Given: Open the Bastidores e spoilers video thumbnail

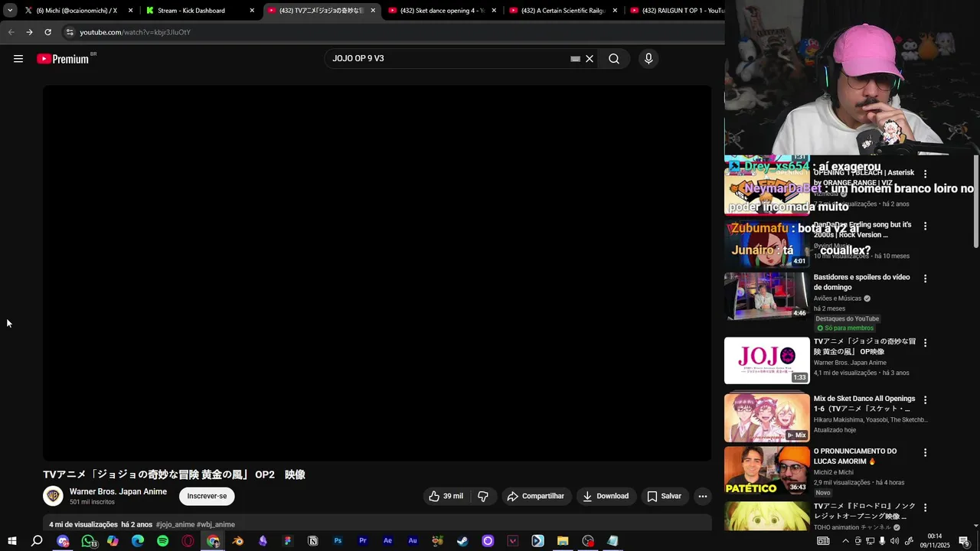Looking at the screenshot, I should tap(766, 296).
